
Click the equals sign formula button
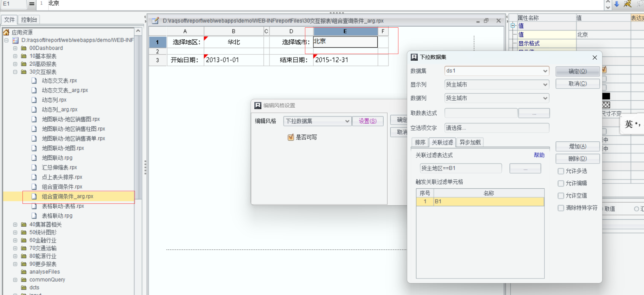pyautogui.click(x=32, y=4)
